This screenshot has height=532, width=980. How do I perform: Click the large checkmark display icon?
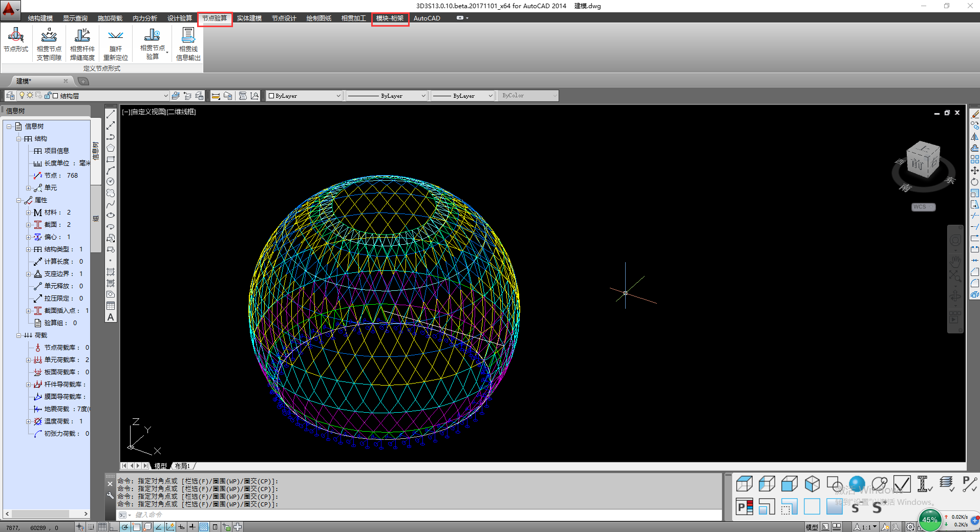[x=902, y=484]
